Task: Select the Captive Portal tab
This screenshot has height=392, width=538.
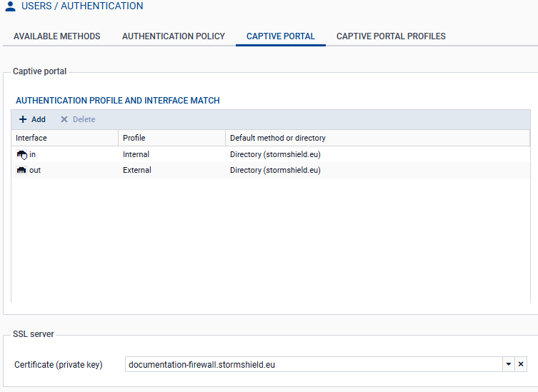Action: tap(281, 36)
